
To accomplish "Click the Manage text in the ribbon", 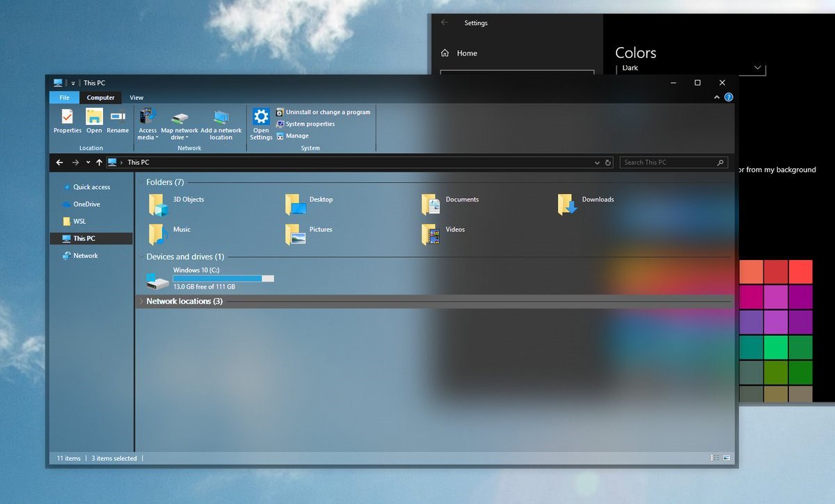I will tap(297, 136).
